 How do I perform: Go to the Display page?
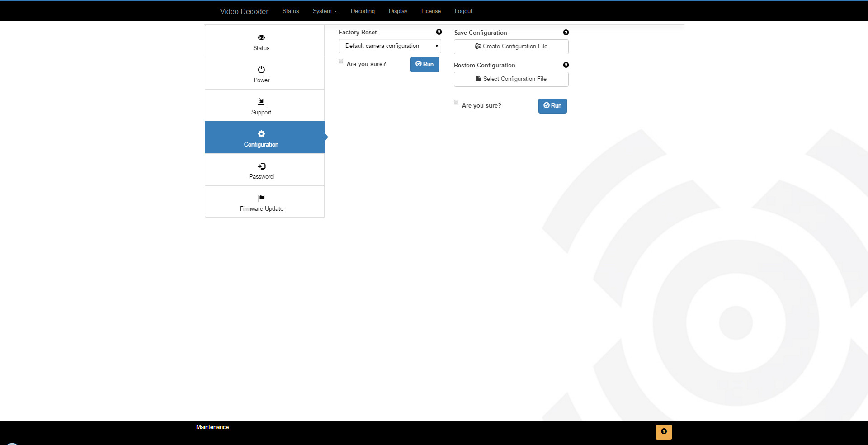pyautogui.click(x=398, y=11)
